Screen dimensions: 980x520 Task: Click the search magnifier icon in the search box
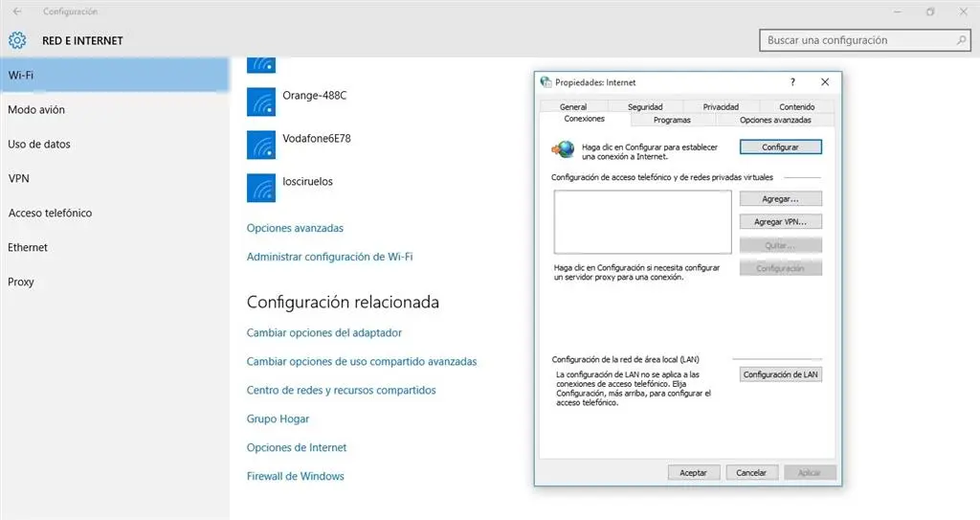961,40
